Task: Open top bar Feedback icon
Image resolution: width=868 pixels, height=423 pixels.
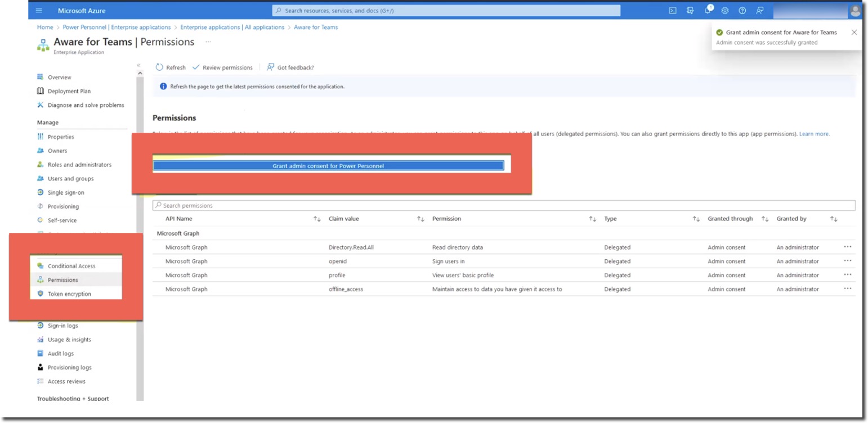Action: tap(760, 11)
